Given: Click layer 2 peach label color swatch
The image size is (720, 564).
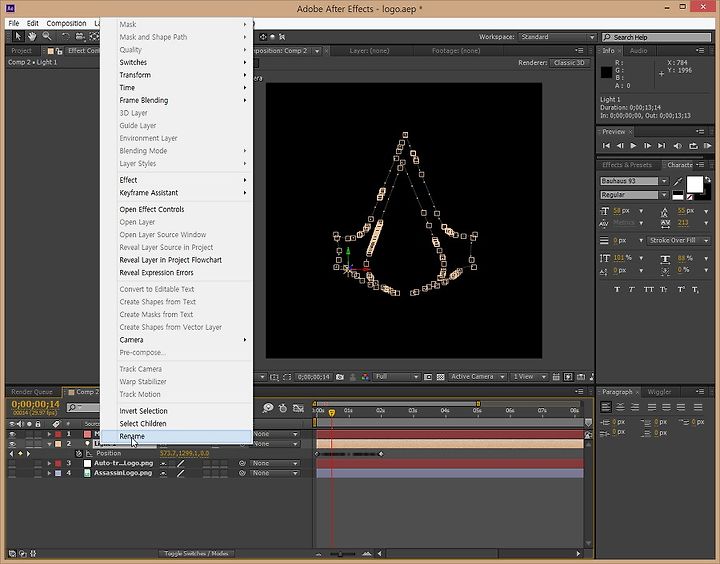Looking at the screenshot, I should coord(58,444).
